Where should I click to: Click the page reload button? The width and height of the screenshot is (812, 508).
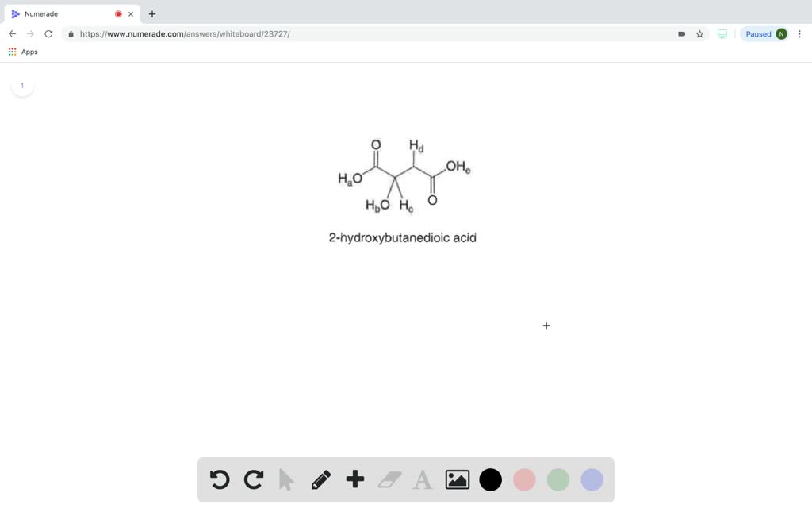(48, 33)
